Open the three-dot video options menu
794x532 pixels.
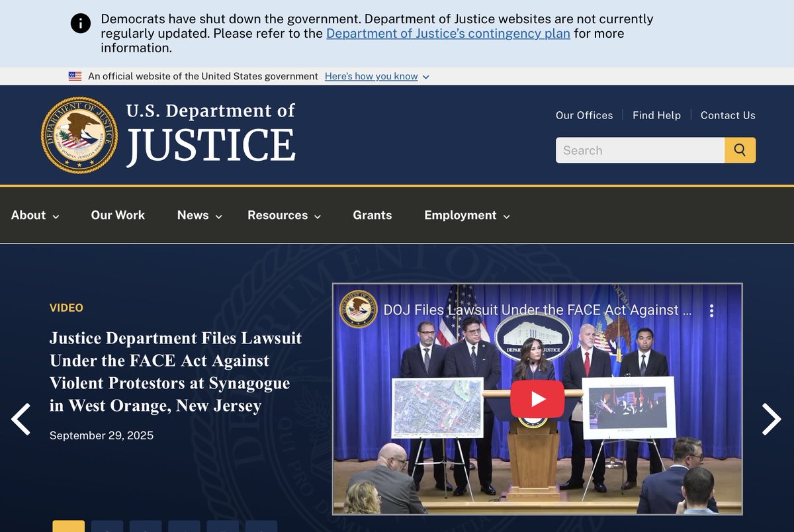[711, 310]
